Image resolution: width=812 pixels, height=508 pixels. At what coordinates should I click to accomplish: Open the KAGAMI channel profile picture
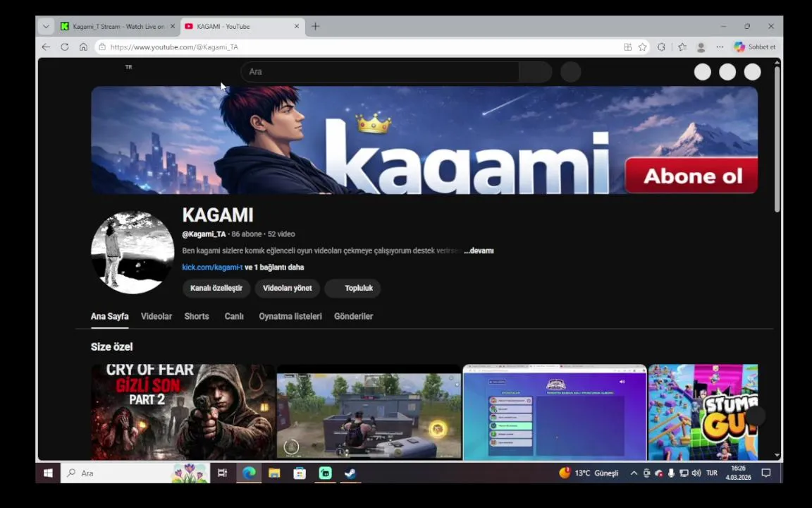click(133, 253)
